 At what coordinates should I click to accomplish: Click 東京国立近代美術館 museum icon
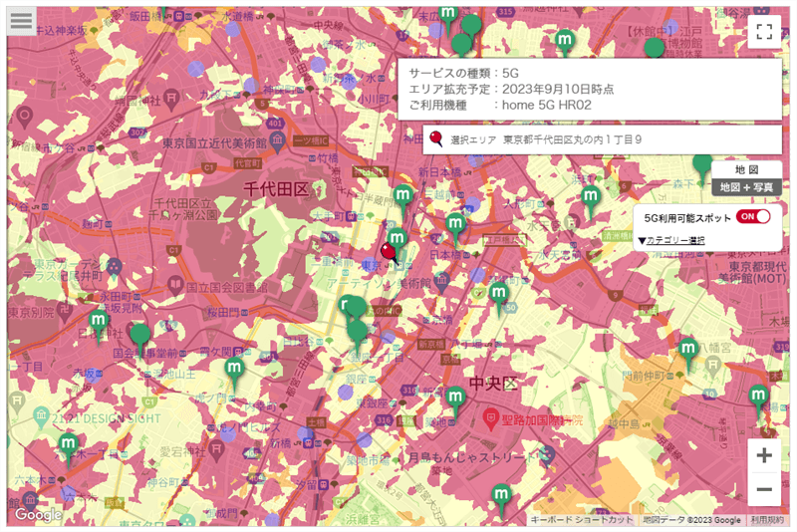[277, 141]
